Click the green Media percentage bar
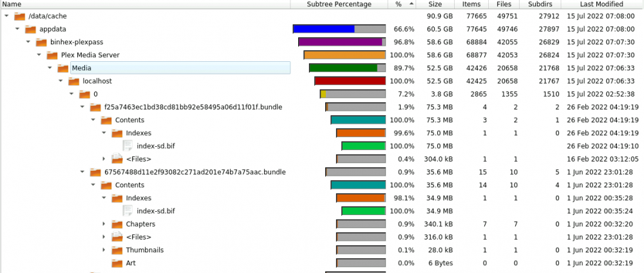Screen dimensions: 644x273 point(348,68)
